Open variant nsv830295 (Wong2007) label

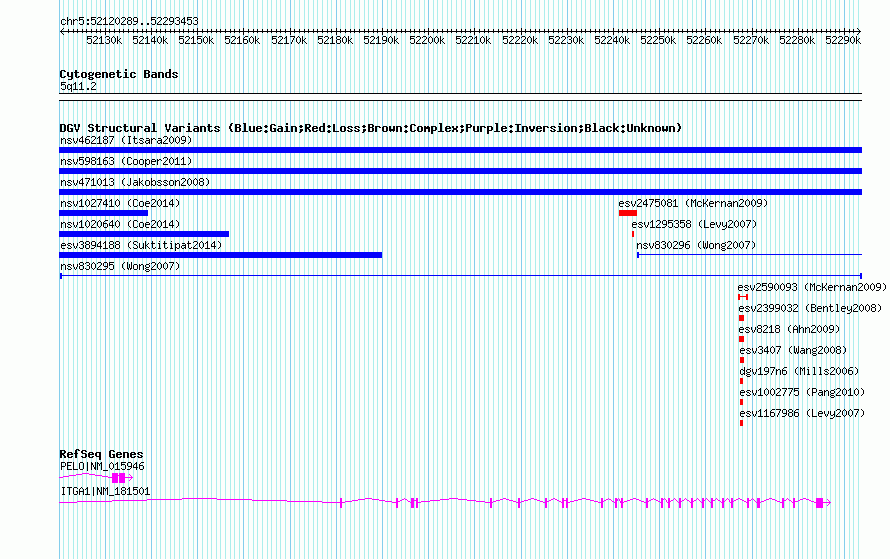[120, 266]
